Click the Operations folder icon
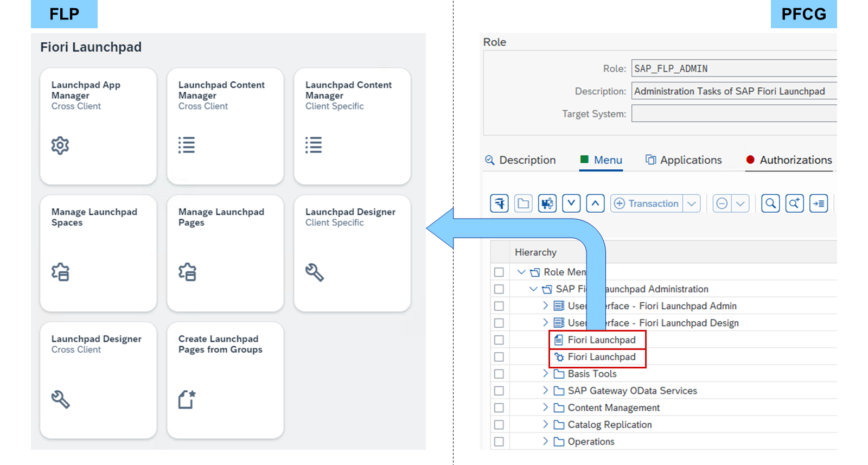The width and height of the screenshot is (868, 465). coord(559,442)
